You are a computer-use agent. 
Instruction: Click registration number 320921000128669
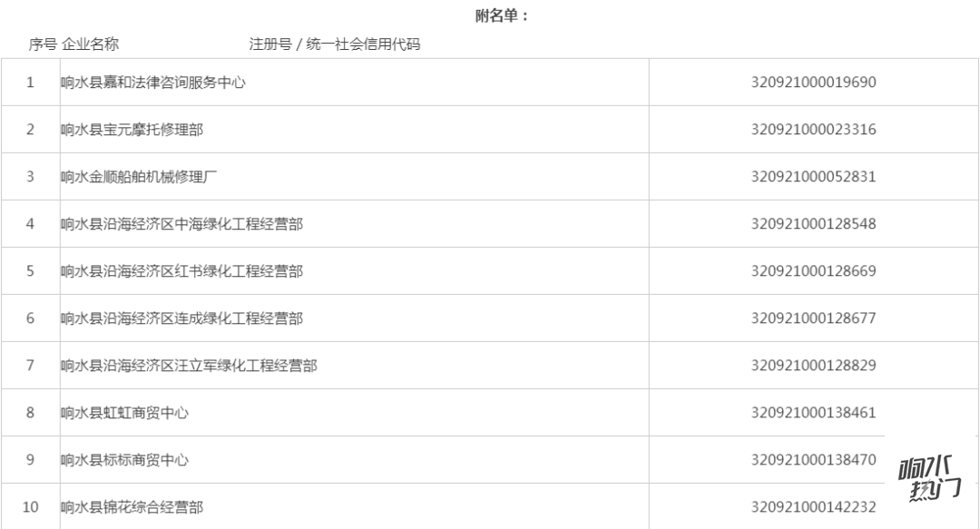pyautogui.click(x=813, y=271)
